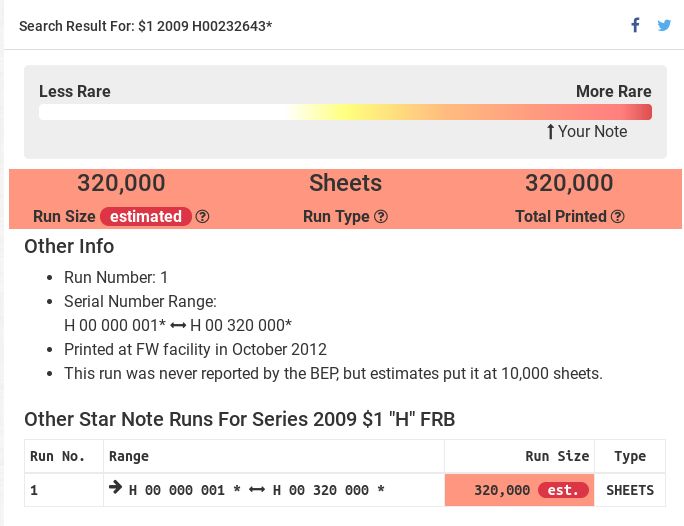Open Run Size help question icon

click(x=203, y=216)
